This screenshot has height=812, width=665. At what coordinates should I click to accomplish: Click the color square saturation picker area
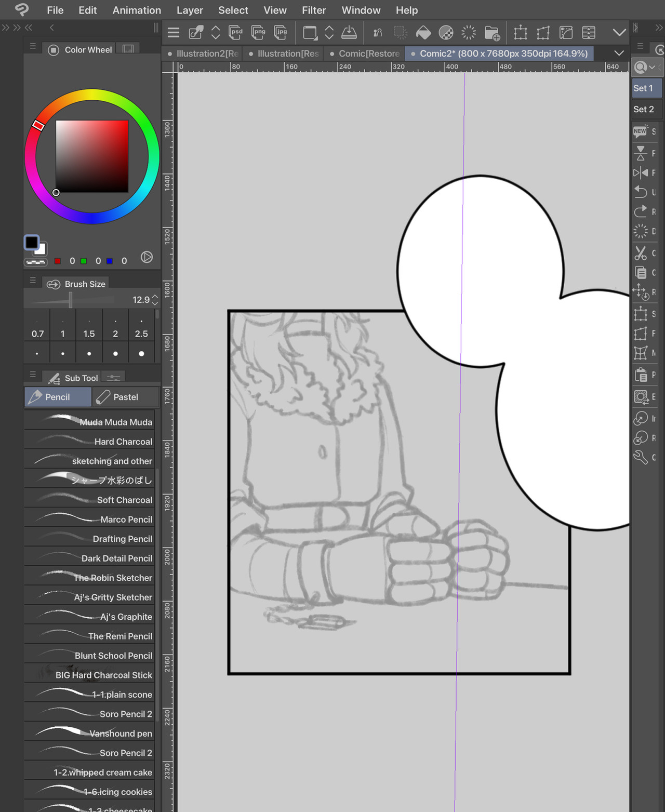92,156
